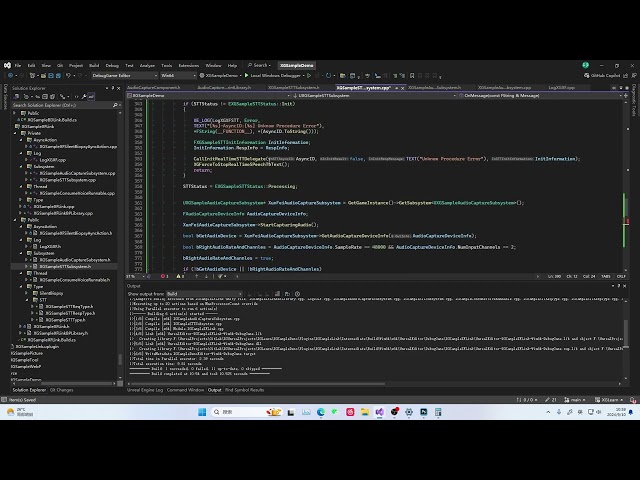Open the DebugGame Editor configuration dropdown

pos(124,76)
